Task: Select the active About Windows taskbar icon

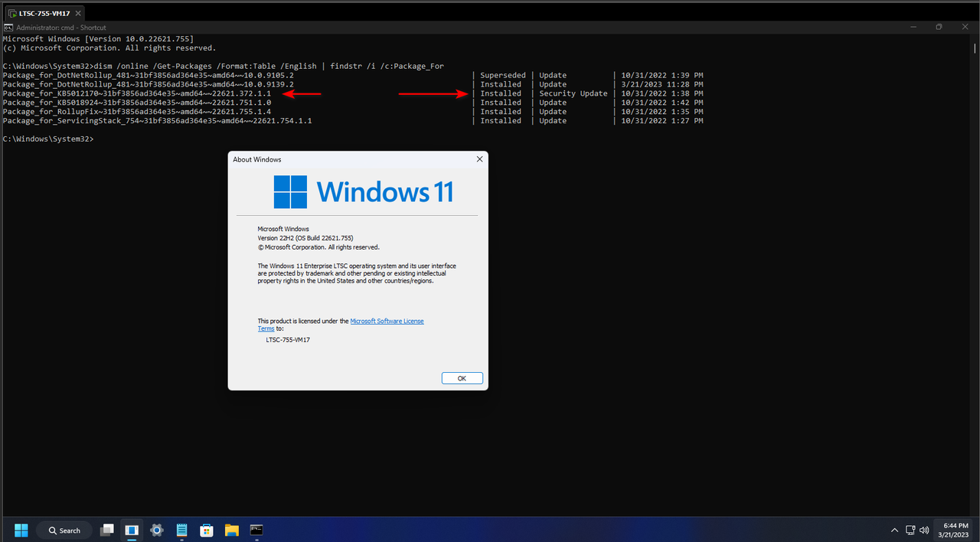Action: pos(132,530)
